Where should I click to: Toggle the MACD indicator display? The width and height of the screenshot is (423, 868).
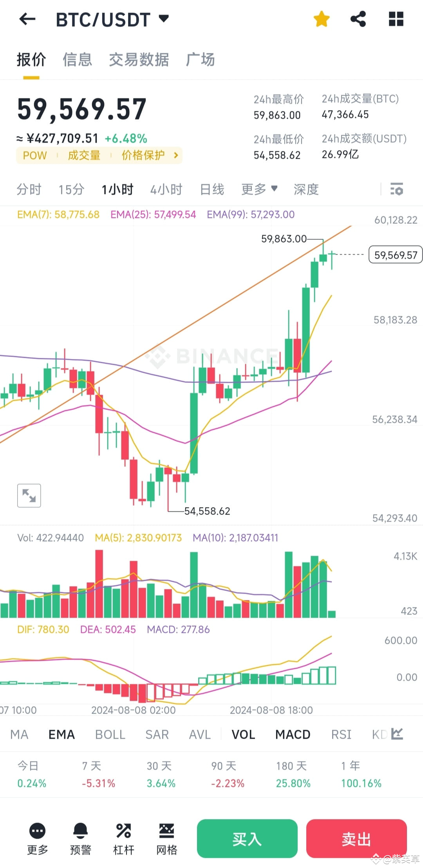292,734
